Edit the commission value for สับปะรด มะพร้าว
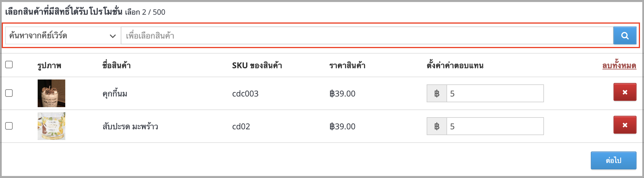Viewport: 644px width, 178px height. [495, 126]
